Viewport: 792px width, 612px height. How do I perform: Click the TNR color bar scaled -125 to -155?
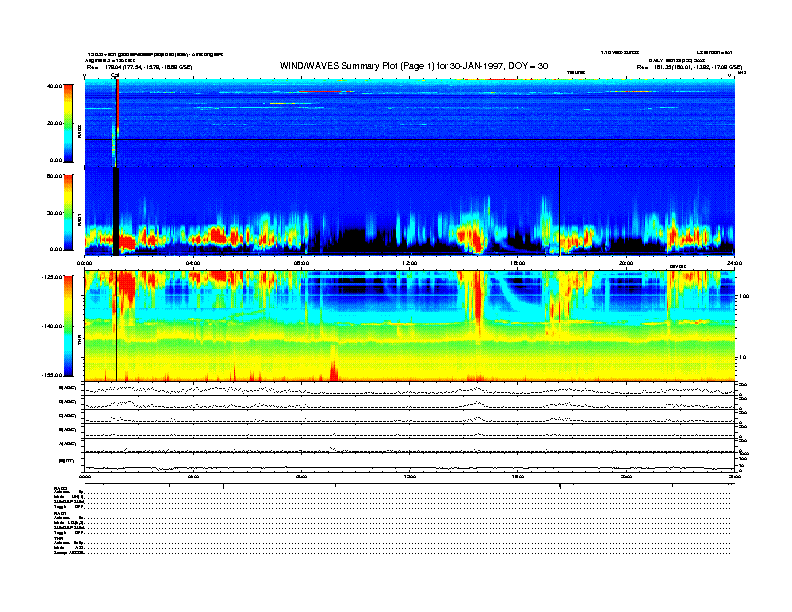(x=68, y=326)
